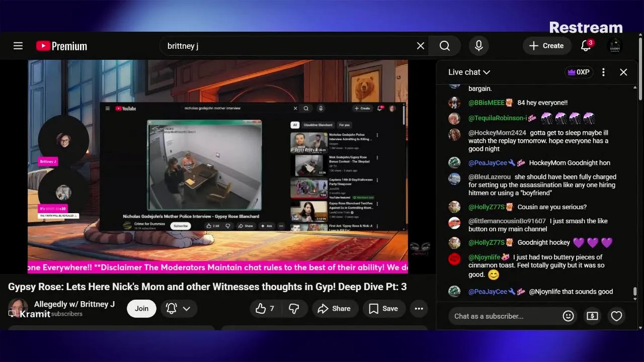Click the live chat scrollbar
The image size is (644, 362).
[635, 291]
